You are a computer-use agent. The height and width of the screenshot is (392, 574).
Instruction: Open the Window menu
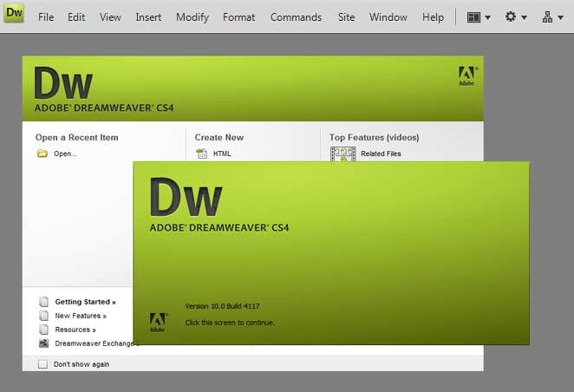pyautogui.click(x=388, y=17)
